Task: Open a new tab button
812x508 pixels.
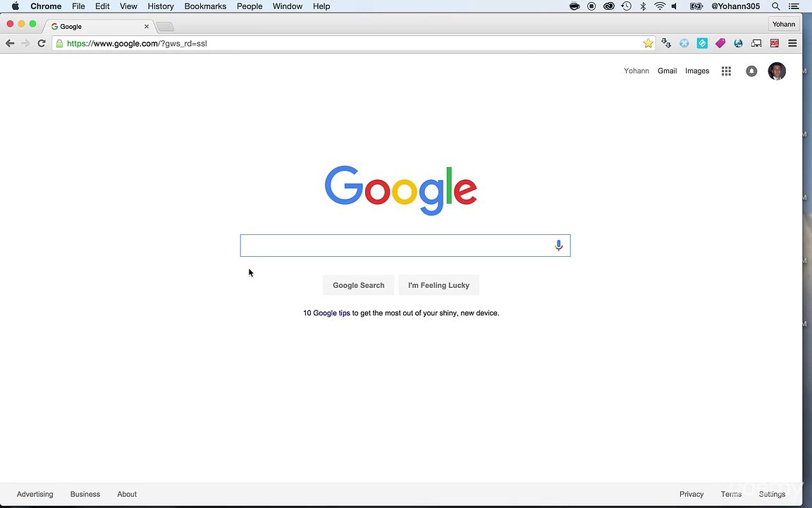Action: pyautogui.click(x=165, y=26)
